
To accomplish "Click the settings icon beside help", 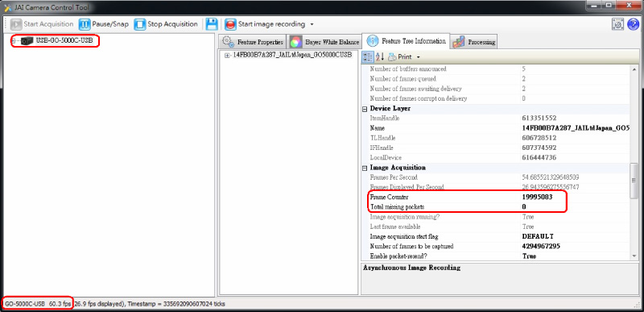I will point(617,25).
